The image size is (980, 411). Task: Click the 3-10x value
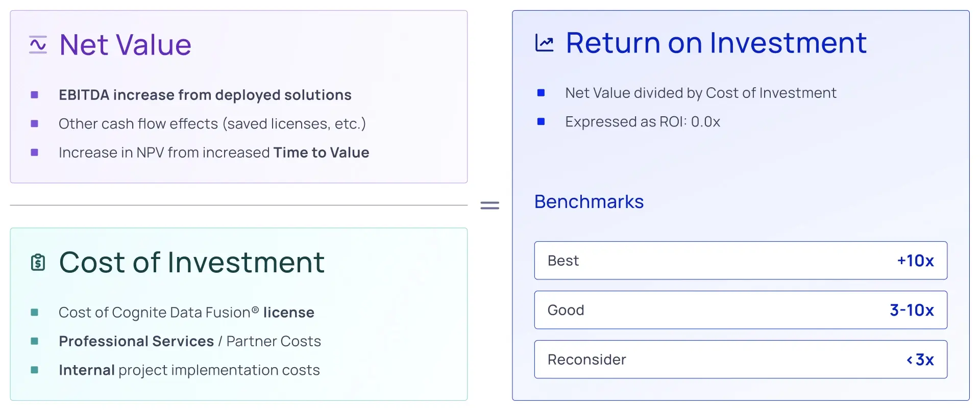912,310
